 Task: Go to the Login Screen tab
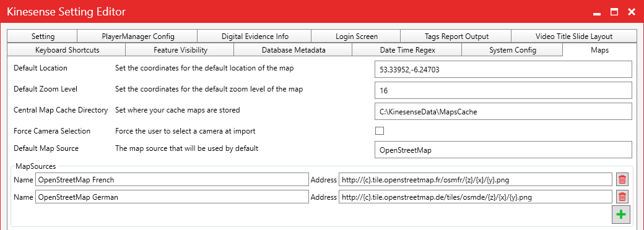(x=357, y=36)
